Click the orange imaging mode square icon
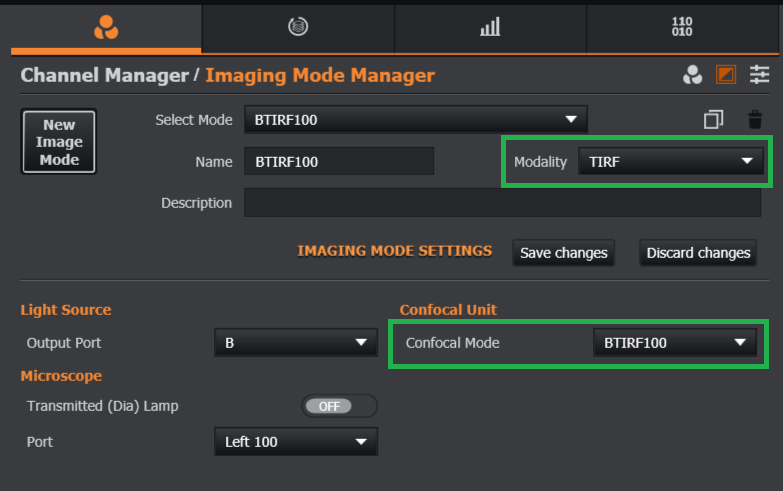Image resolution: width=783 pixels, height=491 pixels. point(726,75)
